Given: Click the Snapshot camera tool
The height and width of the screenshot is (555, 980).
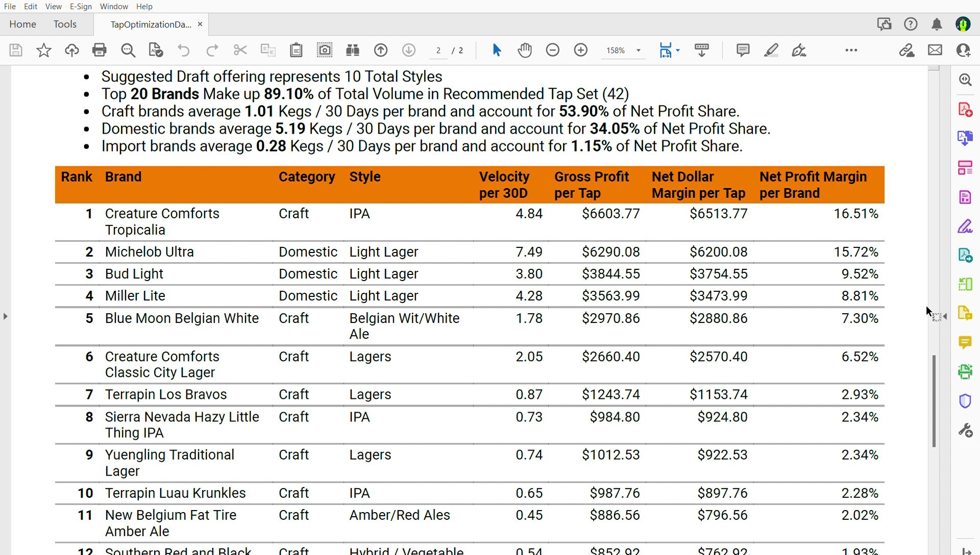Looking at the screenshot, I should click(x=325, y=50).
